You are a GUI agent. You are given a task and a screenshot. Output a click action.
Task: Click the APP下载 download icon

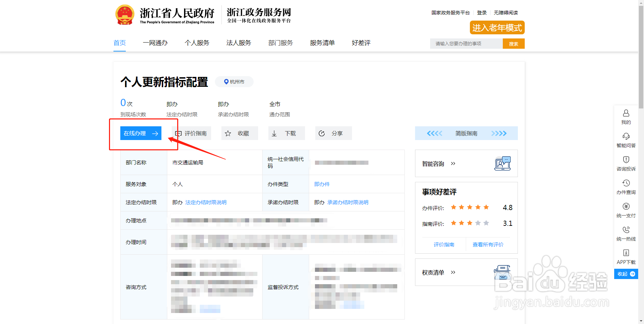[x=626, y=253]
